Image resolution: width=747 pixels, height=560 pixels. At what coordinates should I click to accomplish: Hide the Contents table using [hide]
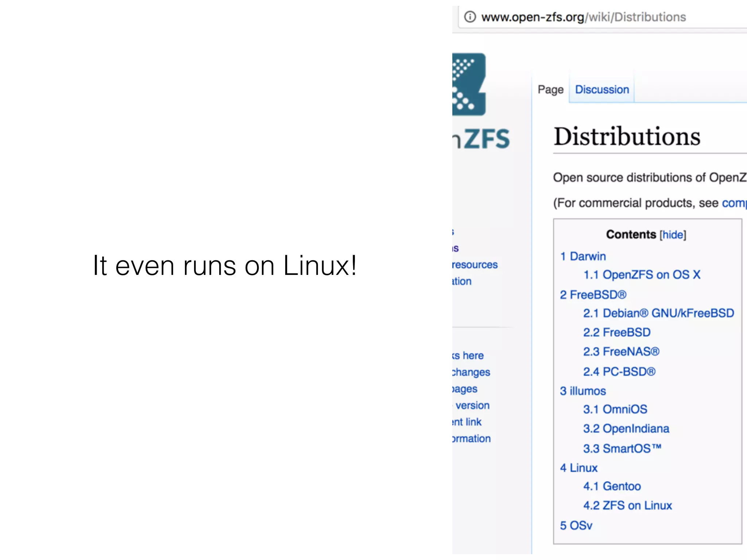pyautogui.click(x=673, y=235)
